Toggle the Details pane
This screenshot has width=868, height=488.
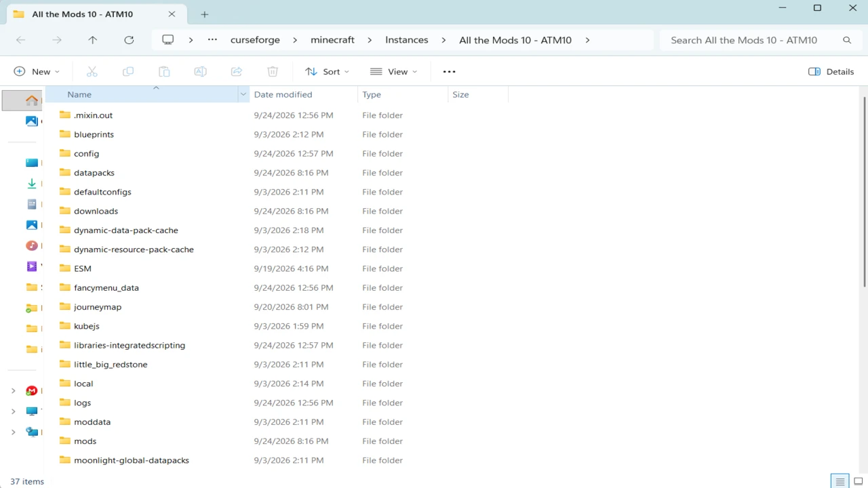click(831, 71)
